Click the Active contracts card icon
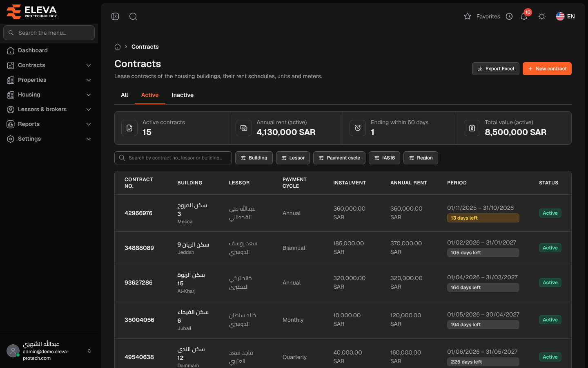The image size is (588, 368). click(129, 128)
